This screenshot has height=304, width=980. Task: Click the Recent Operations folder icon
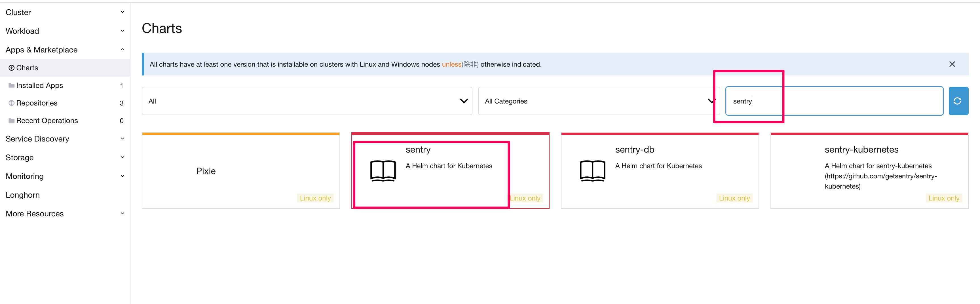[11, 120]
